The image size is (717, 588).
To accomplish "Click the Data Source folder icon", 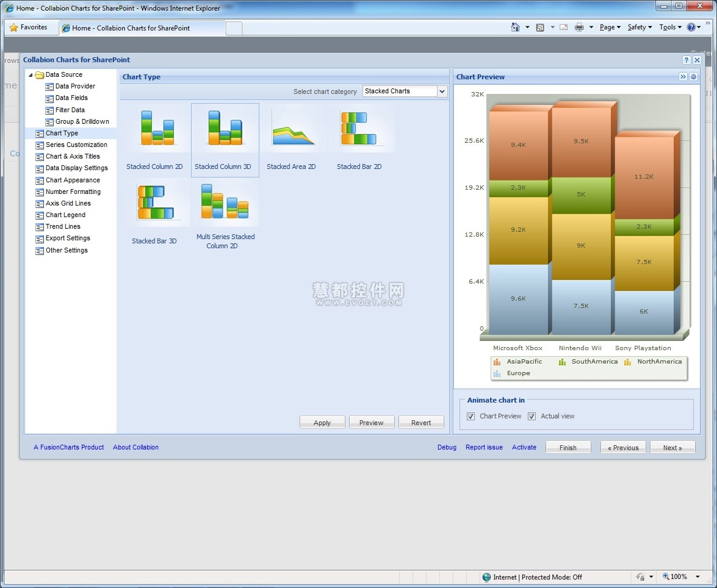I will click(x=40, y=74).
